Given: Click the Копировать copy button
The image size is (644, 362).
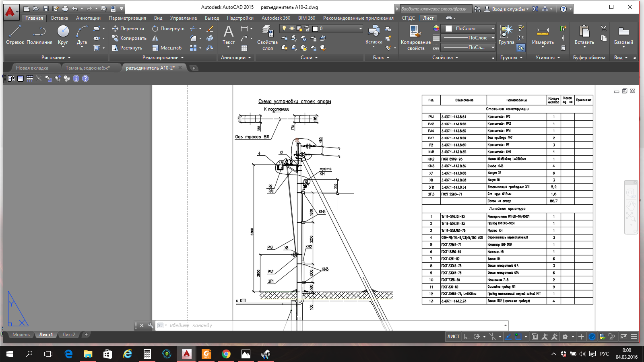Looking at the screenshot, I should pos(129,38).
